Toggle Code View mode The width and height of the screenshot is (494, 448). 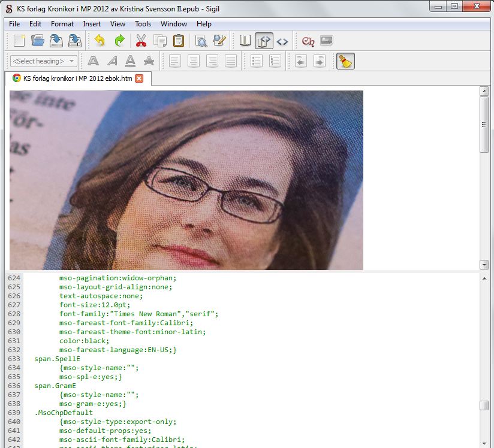(x=282, y=41)
